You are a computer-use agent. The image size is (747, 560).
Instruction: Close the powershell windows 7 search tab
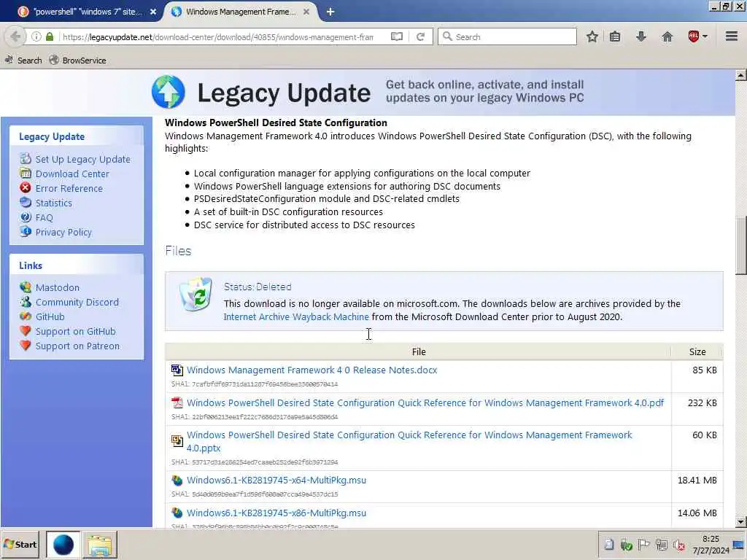tap(153, 12)
